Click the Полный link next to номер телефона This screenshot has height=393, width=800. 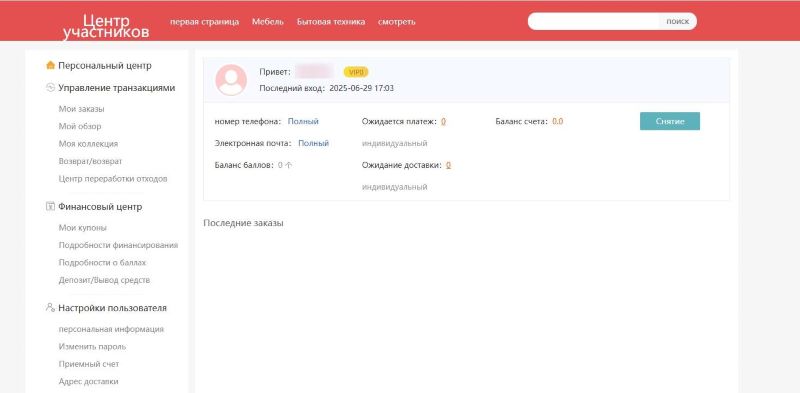[x=303, y=121]
